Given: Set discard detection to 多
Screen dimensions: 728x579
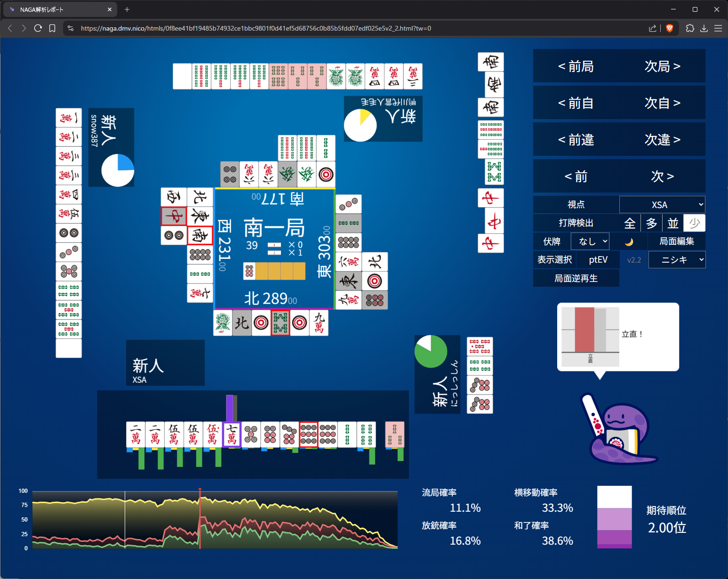Looking at the screenshot, I should (651, 223).
